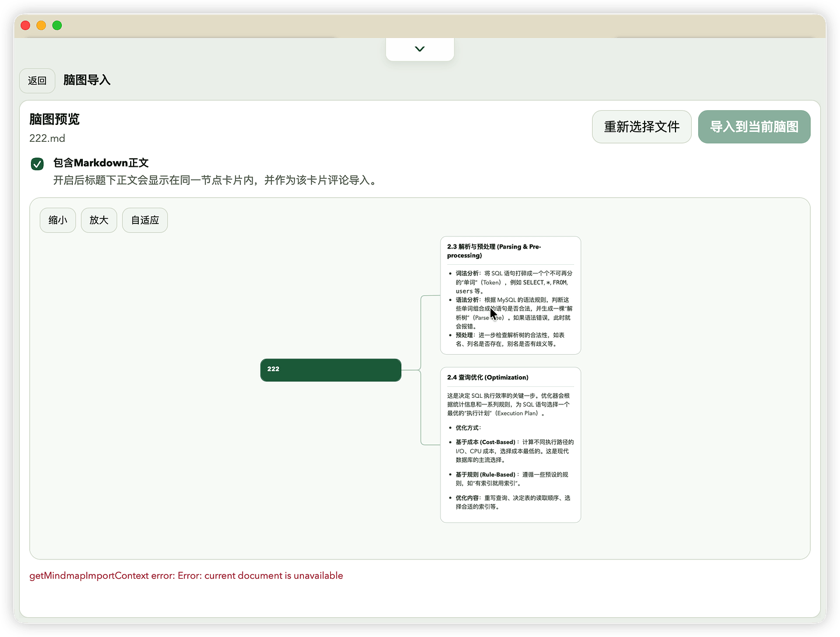
Task: Click the green window zoom button
Action: [57, 25]
